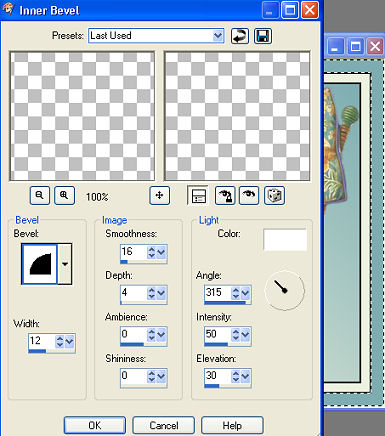Reset preset to default arrow icon
Viewport: 385px width, 436px height.
click(240, 36)
